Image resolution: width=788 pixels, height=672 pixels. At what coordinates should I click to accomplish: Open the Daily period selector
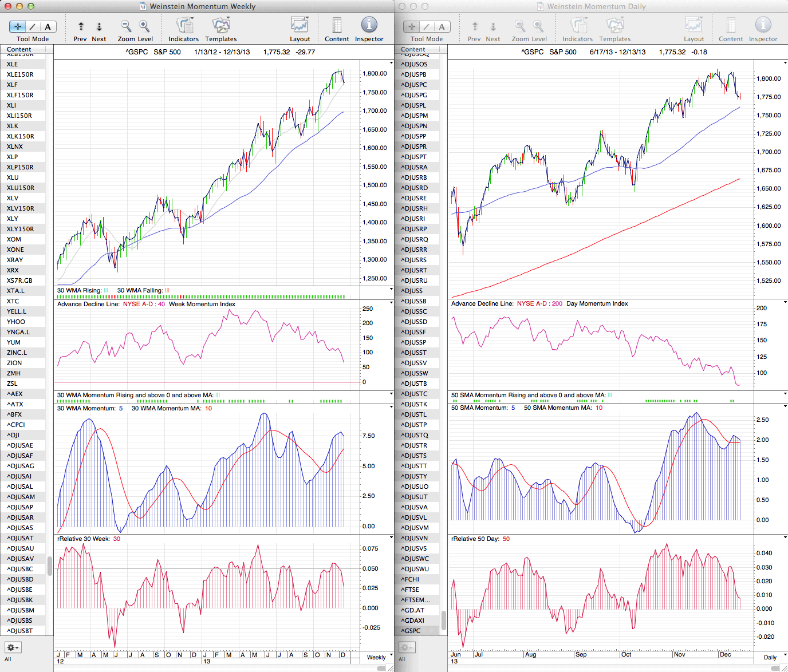(772, 657)
